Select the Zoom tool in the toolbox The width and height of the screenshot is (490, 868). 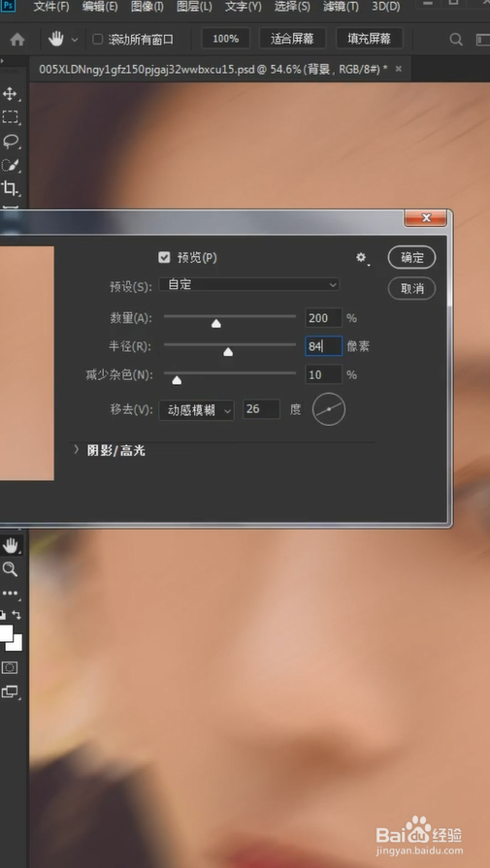tap(10, 569)
